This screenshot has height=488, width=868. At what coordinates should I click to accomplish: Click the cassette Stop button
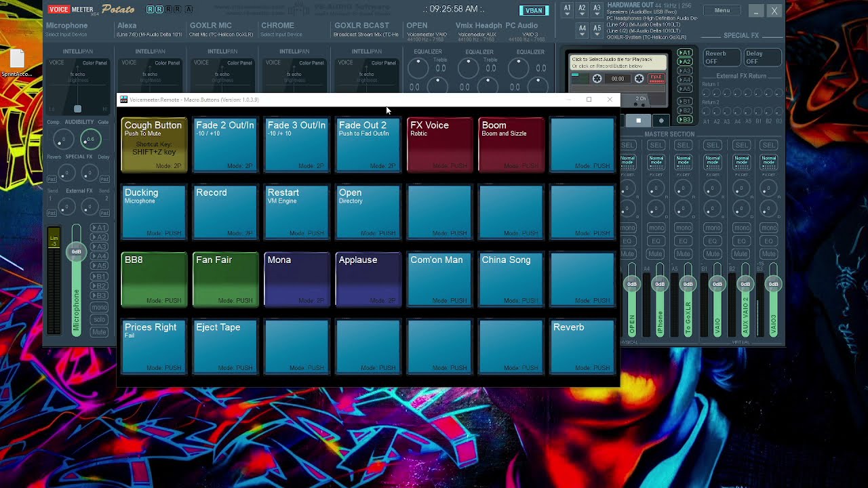638,121
